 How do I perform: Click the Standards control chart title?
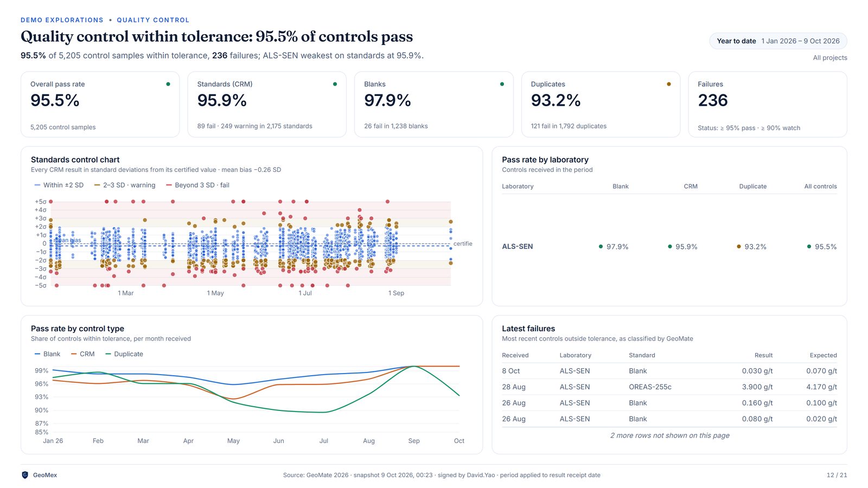tap(75, 160)
